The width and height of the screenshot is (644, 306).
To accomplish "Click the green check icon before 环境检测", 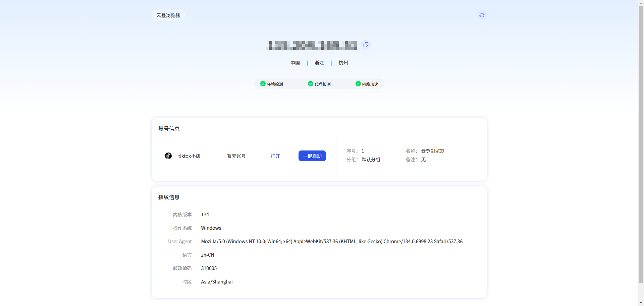I will click(263, 84).
